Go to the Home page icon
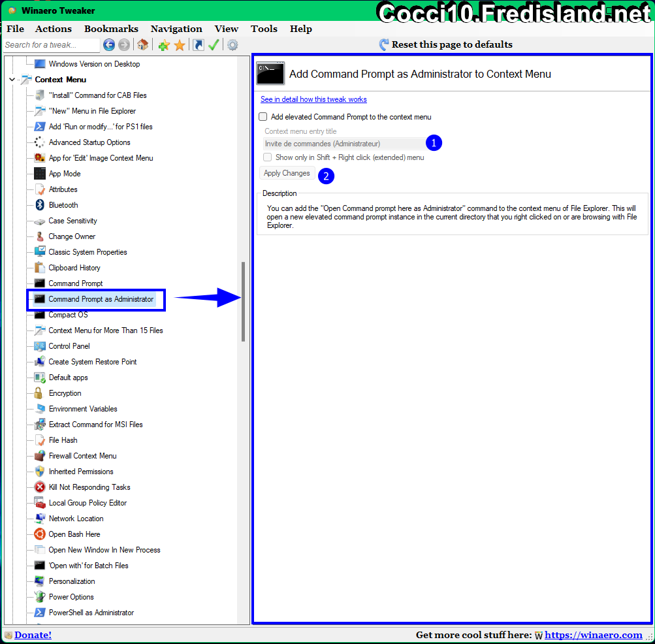 [143, 44]
